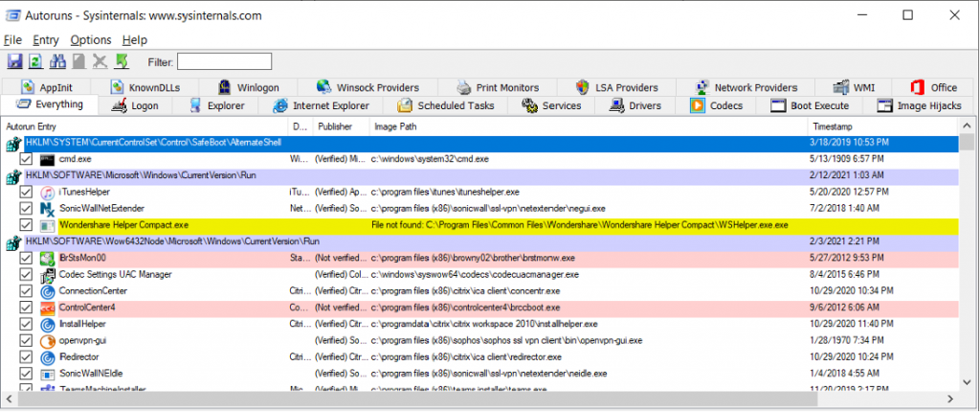
Task: Sort by the Autorun Entry column header
Action: point(145,126)
